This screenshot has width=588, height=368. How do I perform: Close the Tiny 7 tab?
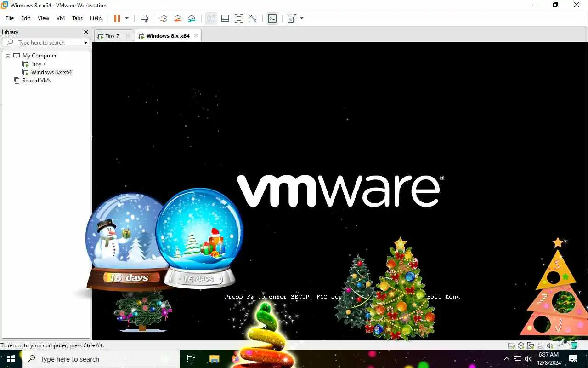pyautogui.click(x=128, y=36)
